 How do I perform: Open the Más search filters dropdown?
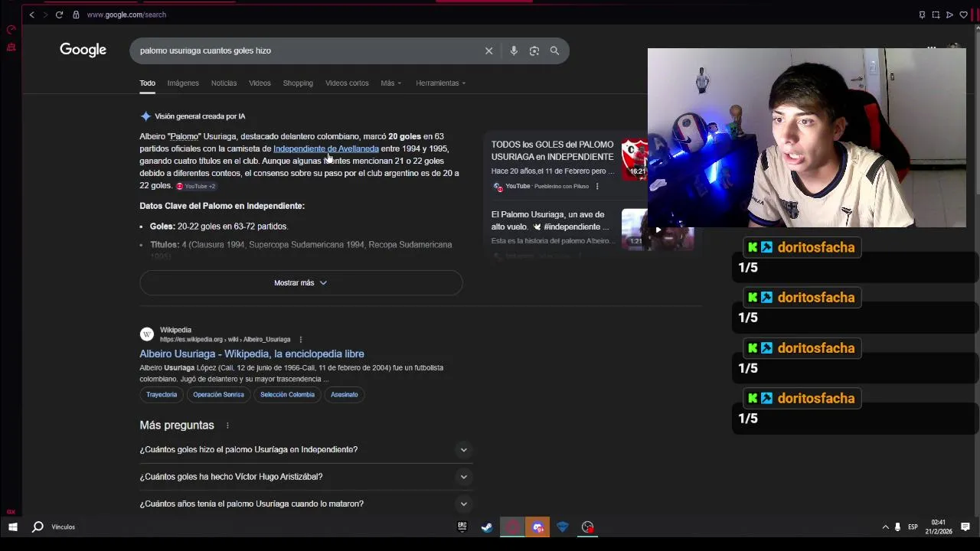[390, 83]
